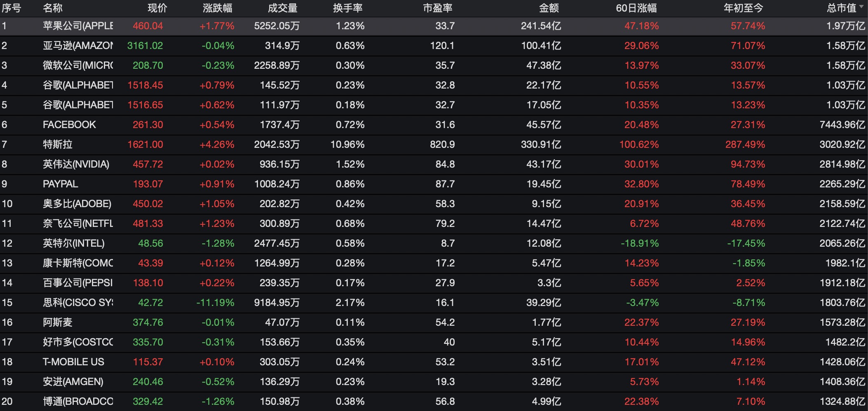The image size is (868, 411).
Task: Select the PAYPAL stock name
Action: tap(61, 184)
